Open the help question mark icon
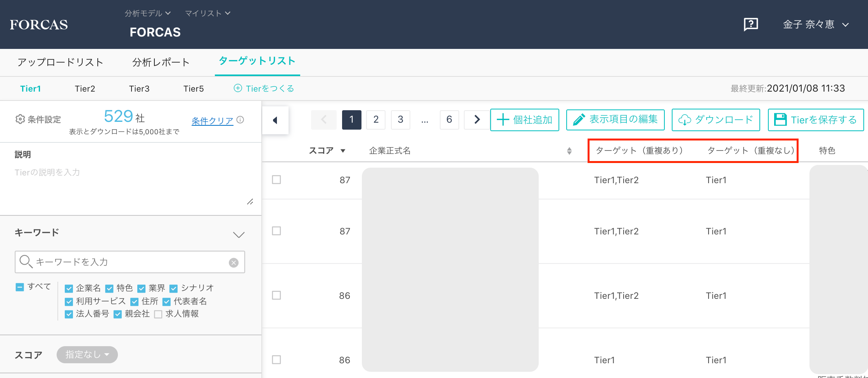This screenshot has width=868, height=378. coord(750,24)
